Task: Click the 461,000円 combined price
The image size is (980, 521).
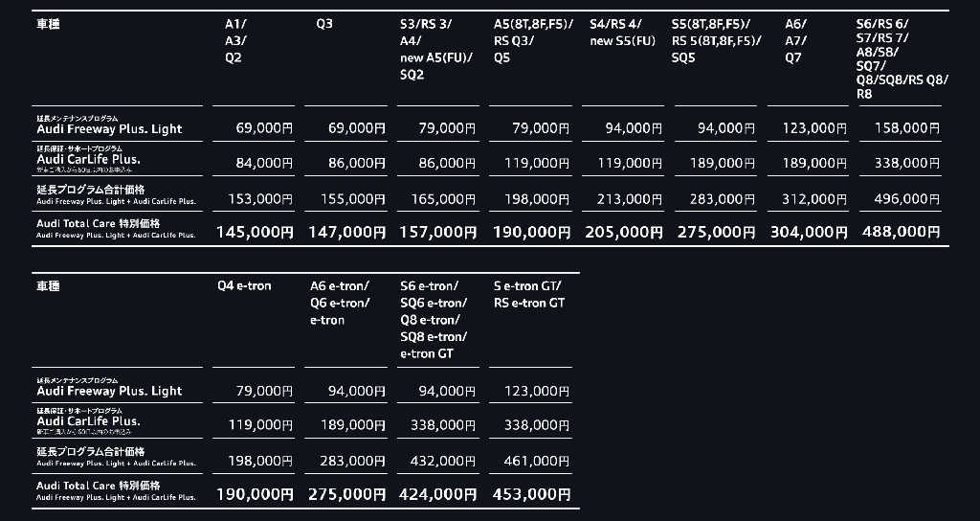Action: [x=536, y=461]
